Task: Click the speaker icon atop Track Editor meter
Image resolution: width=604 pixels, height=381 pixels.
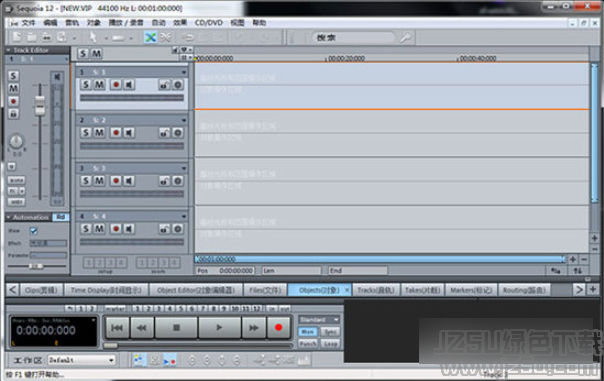Action: click(x=57, y=77)
